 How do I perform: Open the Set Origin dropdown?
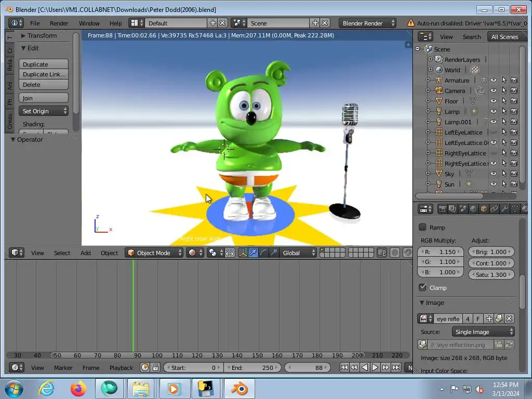44,111
